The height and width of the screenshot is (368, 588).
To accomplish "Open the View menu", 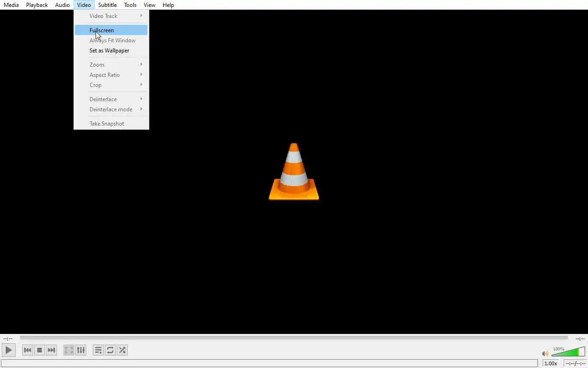I will click(x=149, y=5).
